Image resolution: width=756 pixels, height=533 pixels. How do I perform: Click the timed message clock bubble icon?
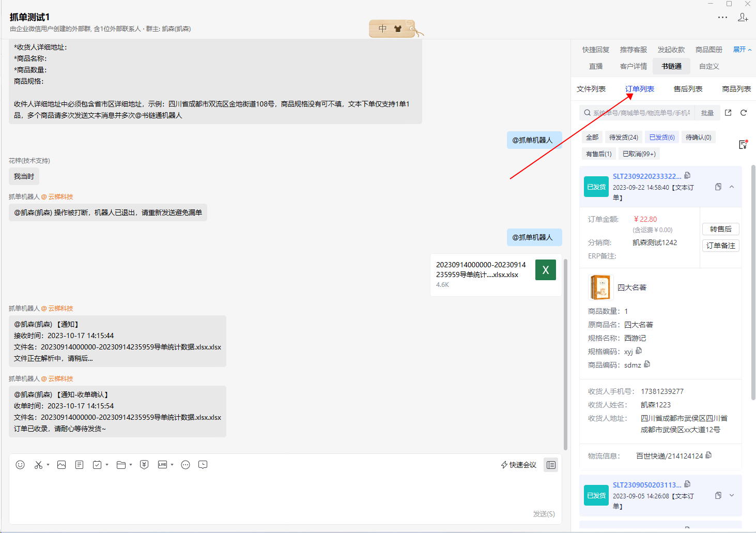[x=203, y=465]
